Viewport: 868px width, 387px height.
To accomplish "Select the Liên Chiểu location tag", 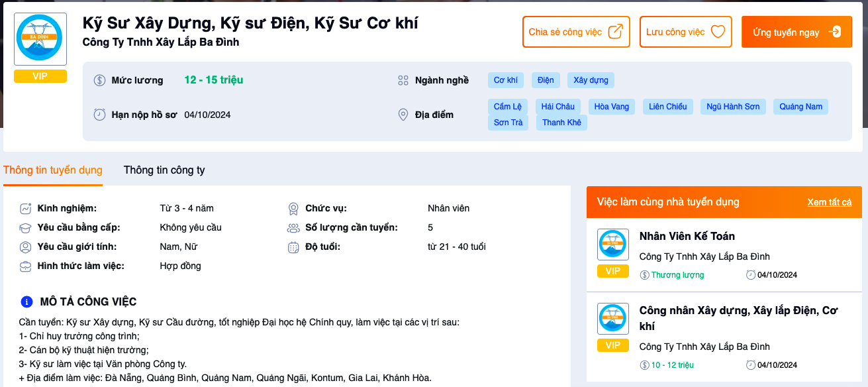I will click(x=668, y=107).
